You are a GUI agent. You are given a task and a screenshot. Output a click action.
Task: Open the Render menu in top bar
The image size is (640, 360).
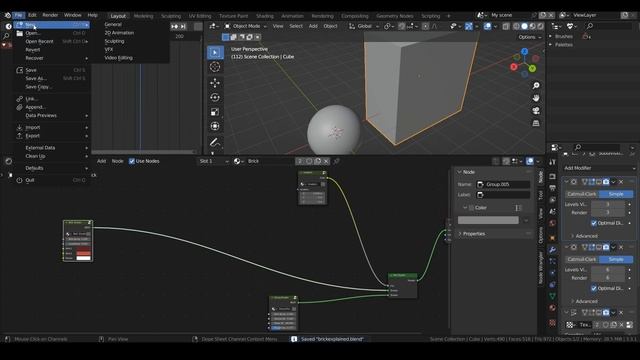point(50,15)
